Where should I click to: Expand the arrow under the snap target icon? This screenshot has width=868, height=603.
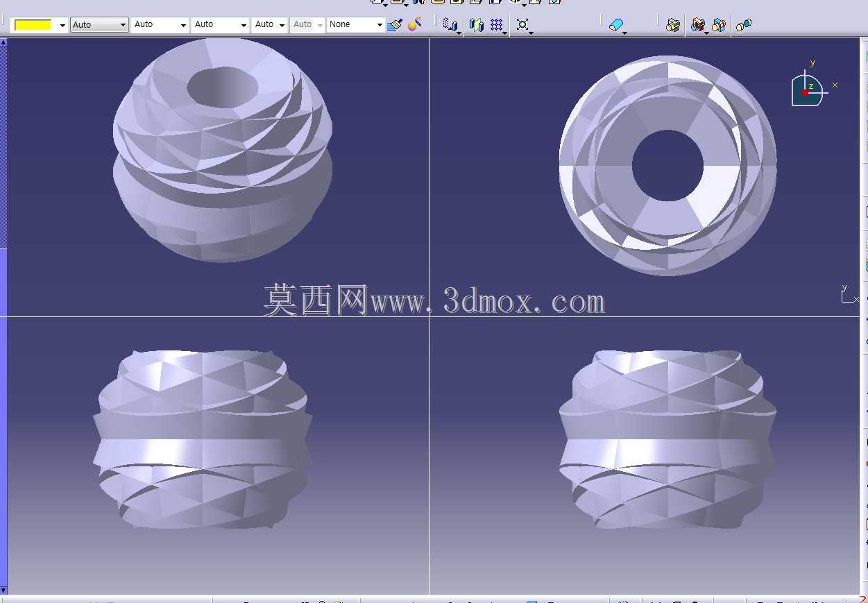531,33
